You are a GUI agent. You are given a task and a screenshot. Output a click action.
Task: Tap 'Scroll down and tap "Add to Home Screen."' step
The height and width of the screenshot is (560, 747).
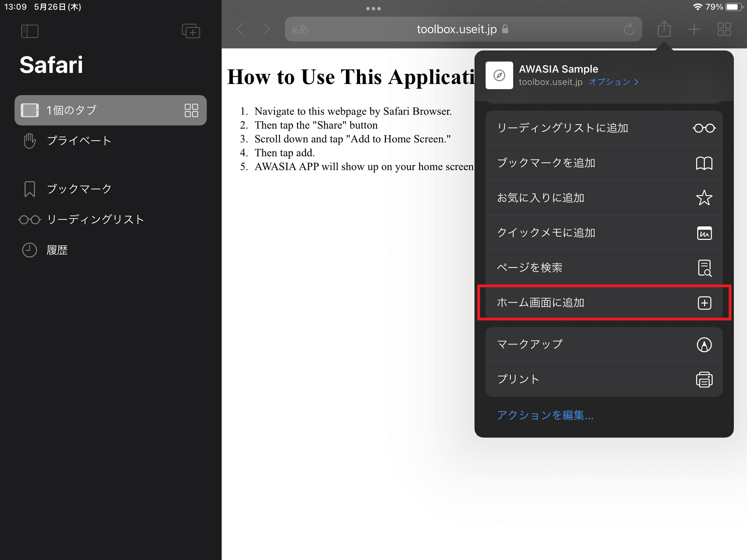[352, 139]
